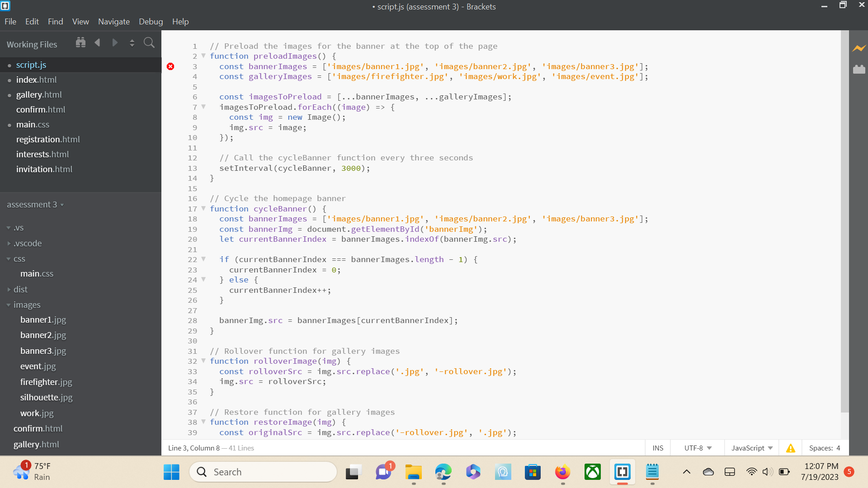This screenshot has width=868, height=488.
Task: Open the Find in Files magnifier icon
Action: point(149,43)
